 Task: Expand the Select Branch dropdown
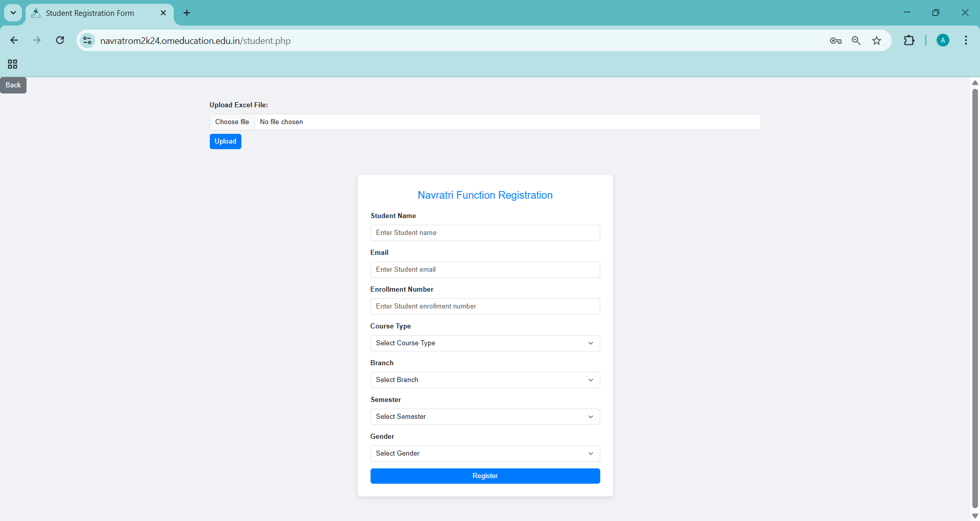pos(485,380)
